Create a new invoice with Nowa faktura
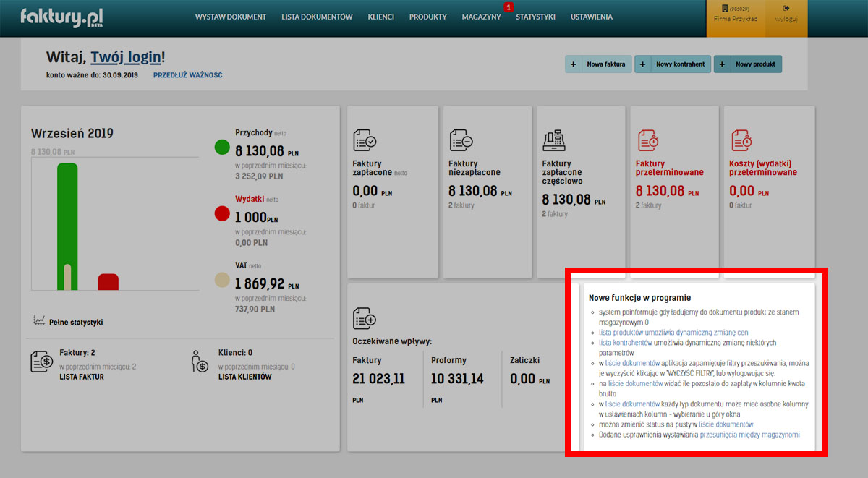The image size is (868, 478). pyautogui.click(x=598, y=64)
